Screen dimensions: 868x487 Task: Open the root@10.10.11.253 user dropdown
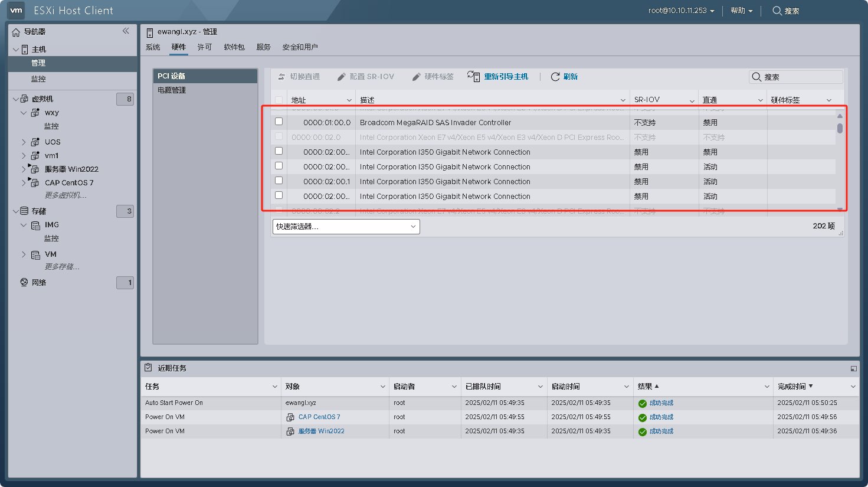tap(681, 11)
